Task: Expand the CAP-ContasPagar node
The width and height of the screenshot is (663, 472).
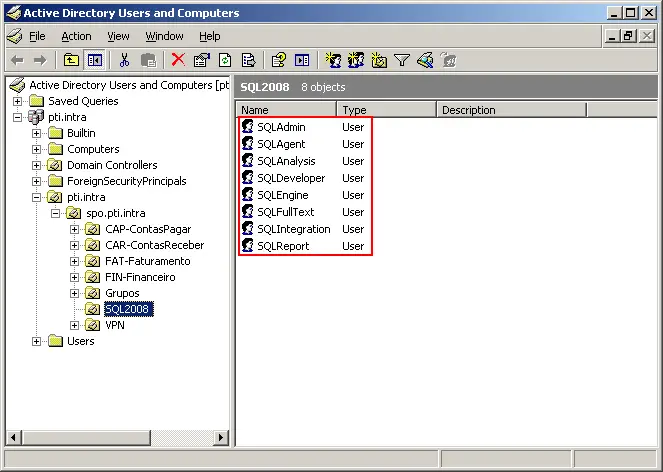Action: point(74,230)
